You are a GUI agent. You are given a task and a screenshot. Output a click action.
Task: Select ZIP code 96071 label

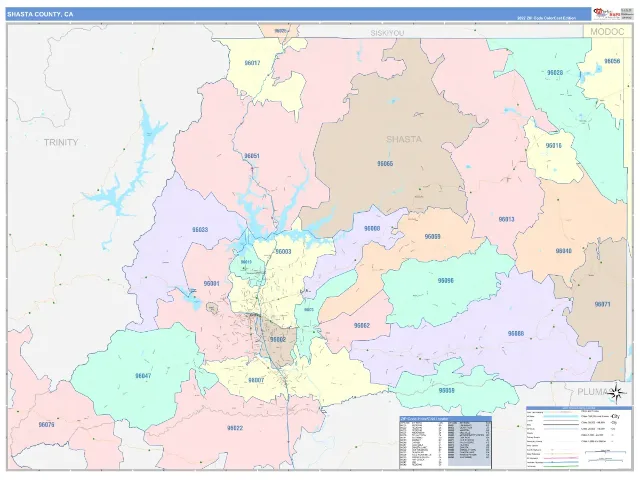(x=602, y=304)
